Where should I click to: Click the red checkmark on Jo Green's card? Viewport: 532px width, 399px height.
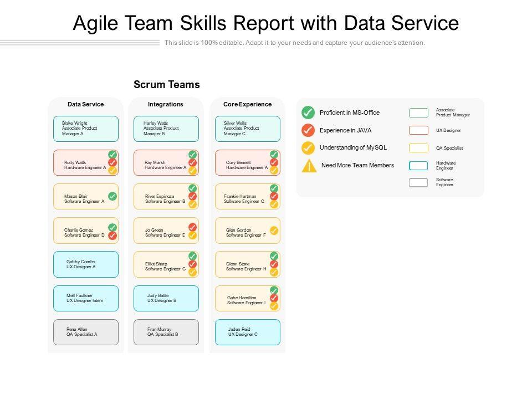tap(193, 227)
